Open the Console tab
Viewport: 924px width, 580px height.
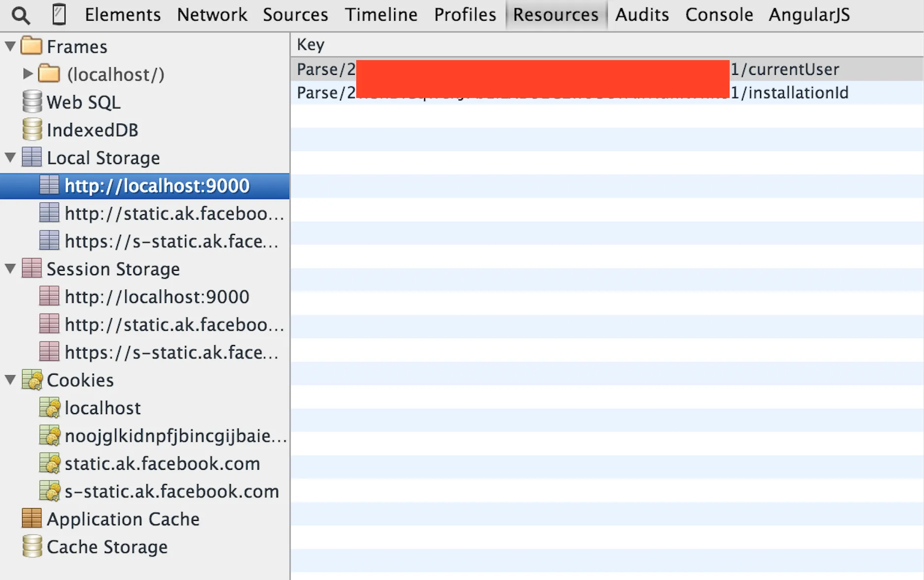tap(719, 15)
